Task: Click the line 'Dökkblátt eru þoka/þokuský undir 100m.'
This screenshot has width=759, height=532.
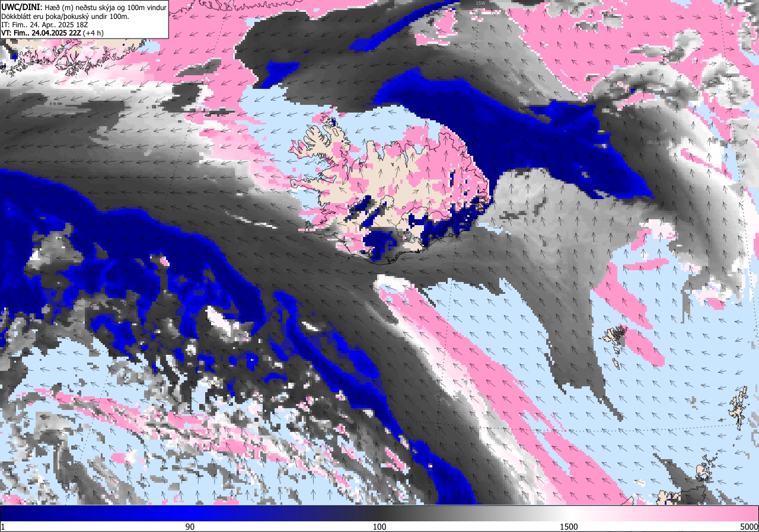Action: [66, 16]
